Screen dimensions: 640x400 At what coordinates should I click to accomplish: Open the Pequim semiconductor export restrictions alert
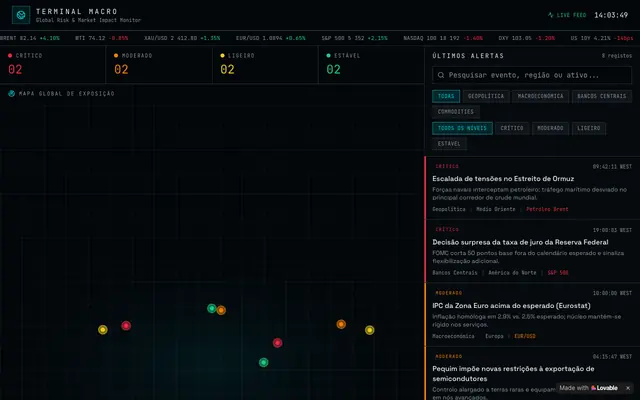click(532, 373)
